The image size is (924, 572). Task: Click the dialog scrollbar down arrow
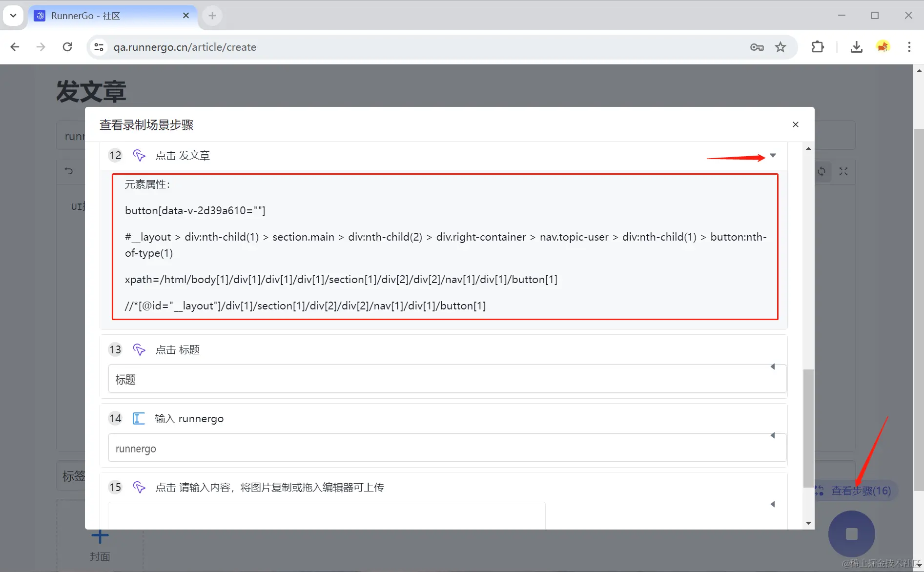tap(809, 523)
